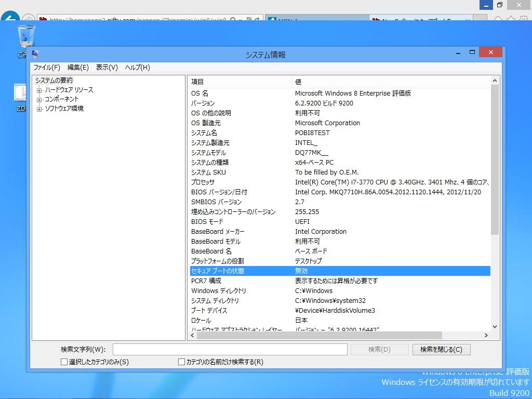Select ハードウェア リソース tree item
532x399 pixels.
coord(69,90)
